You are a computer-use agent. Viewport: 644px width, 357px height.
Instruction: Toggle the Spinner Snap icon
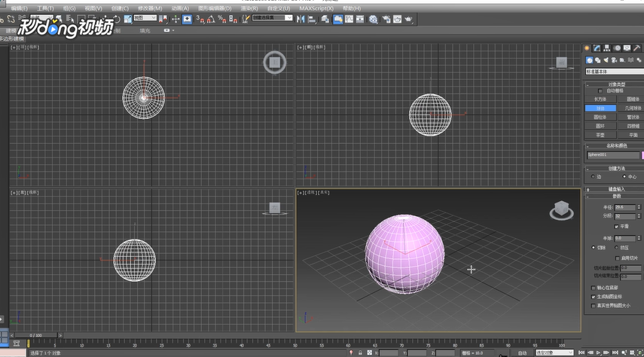[233, 19]
